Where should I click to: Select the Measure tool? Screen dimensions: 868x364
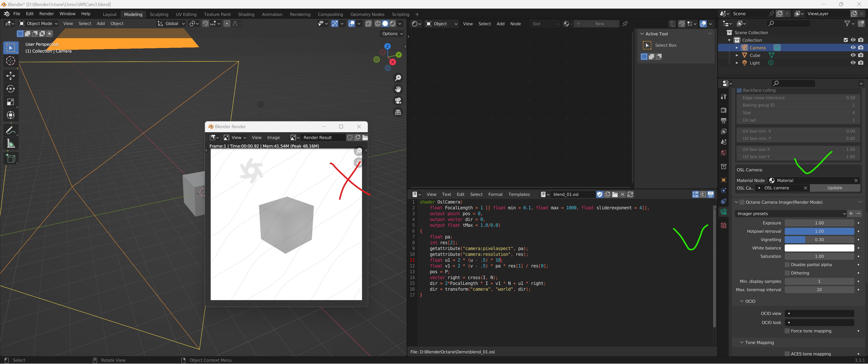(x=10, y=144)
